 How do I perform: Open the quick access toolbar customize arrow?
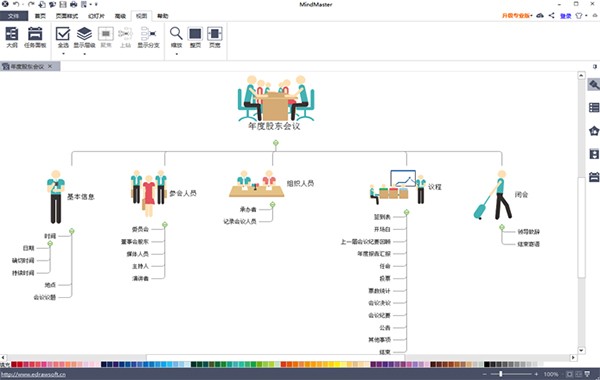point(96,4)
